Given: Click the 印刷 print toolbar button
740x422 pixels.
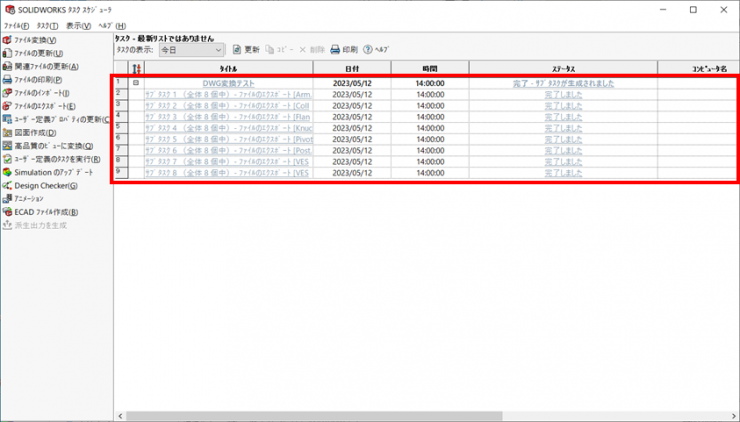Looking at the screenshot, I should click(343, 49).
